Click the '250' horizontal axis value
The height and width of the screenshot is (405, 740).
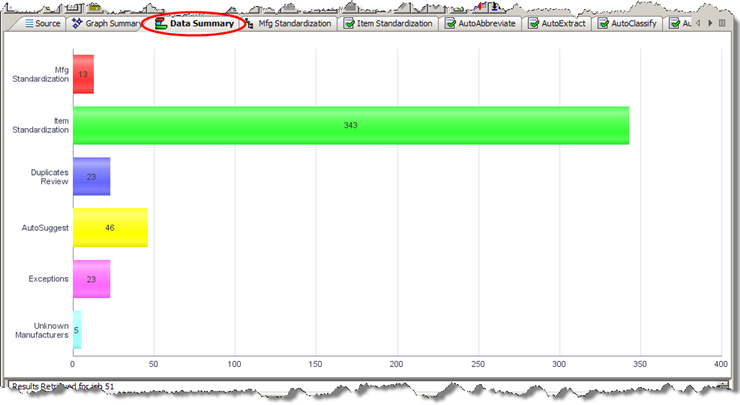point(478,364)
